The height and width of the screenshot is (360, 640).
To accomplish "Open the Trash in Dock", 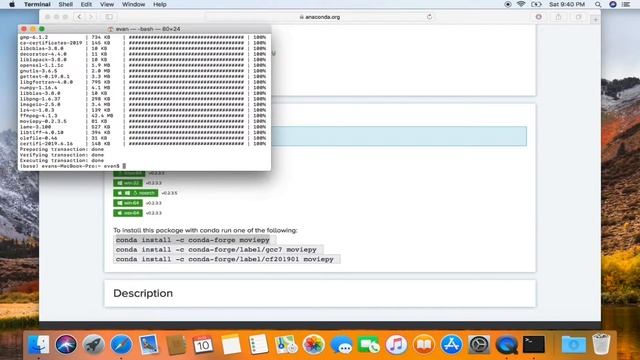I will (601, 345).
